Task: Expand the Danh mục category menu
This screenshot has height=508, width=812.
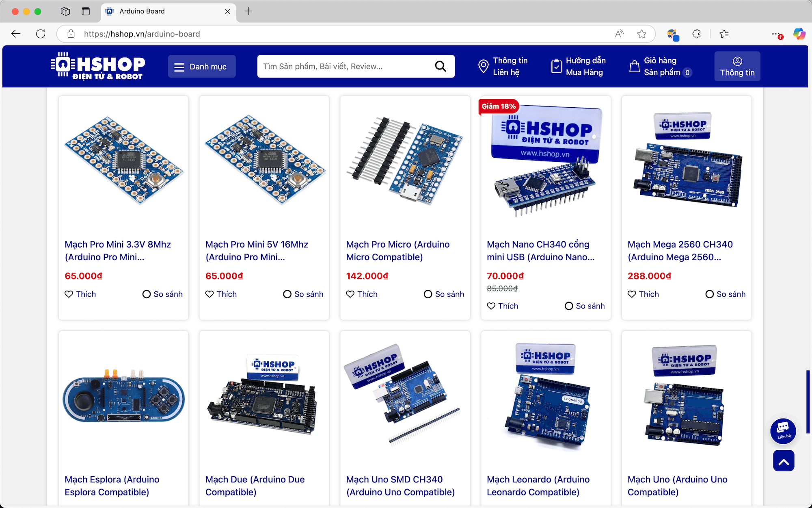Action: [201, 67]
